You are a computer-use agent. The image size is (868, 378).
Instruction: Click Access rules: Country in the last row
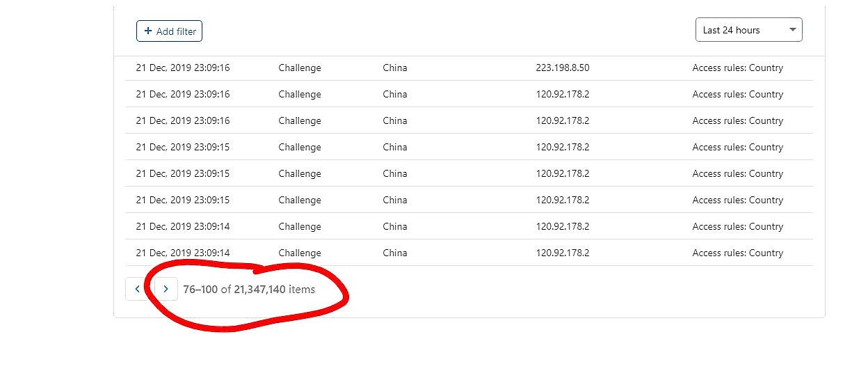pos(737,253)
